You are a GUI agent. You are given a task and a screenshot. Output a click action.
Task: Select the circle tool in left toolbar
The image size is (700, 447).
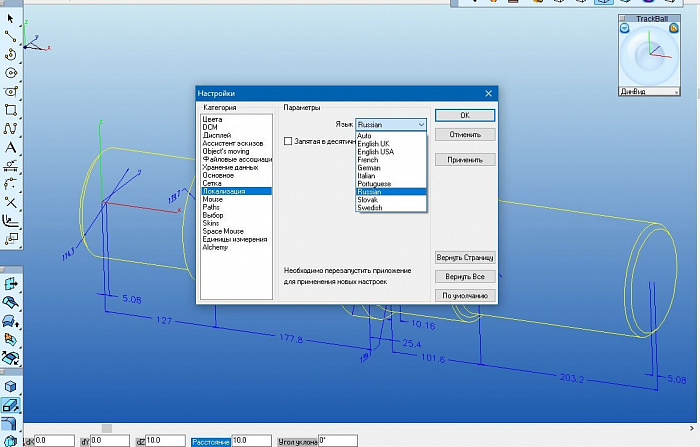pyautogui.click(x=10, y=73)
